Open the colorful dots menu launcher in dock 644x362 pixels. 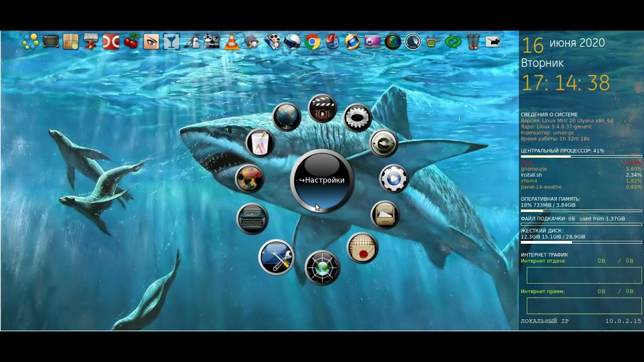[30, 41]
